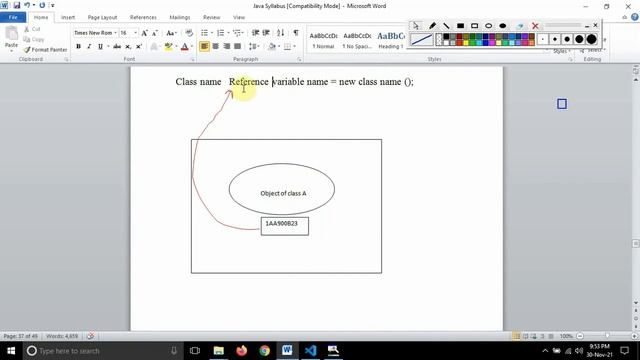Open the Change Case dropdown
The image size is (640, 360).
click(171, 33)
